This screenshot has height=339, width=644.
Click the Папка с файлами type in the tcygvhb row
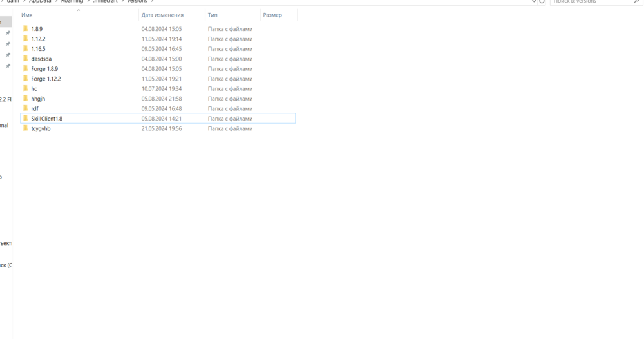(230, 129)
